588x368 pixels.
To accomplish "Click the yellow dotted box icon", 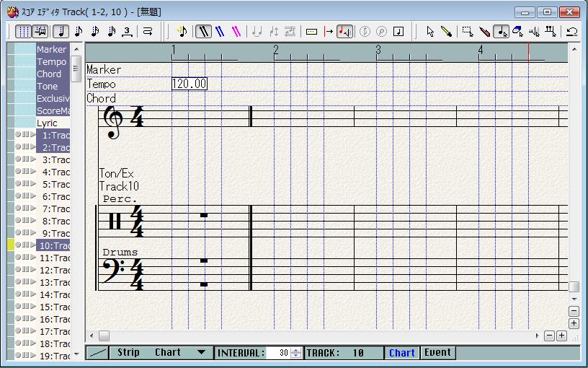I will click(x=311, y=32).
